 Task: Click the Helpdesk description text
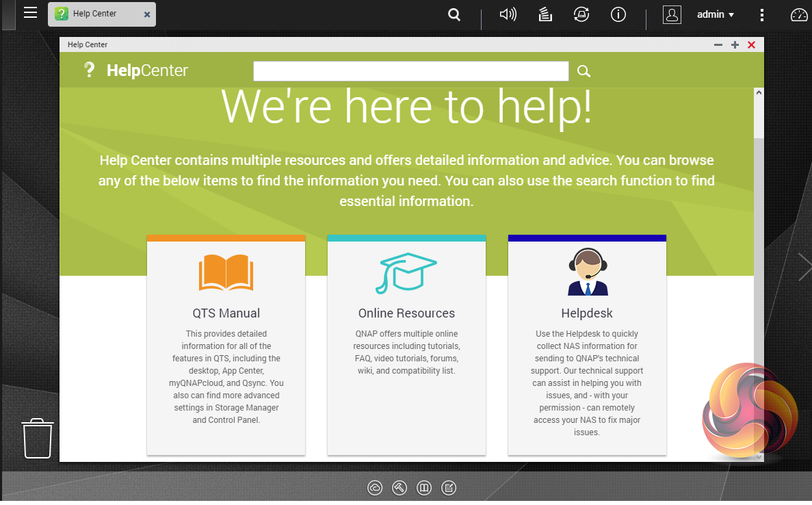[x=587, y=383]
